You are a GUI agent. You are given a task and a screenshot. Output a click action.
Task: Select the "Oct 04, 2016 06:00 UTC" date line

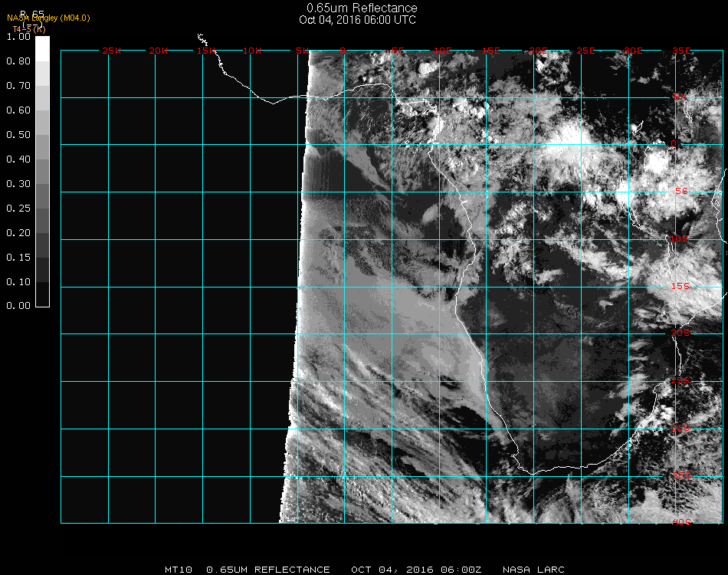click(358, 20)
